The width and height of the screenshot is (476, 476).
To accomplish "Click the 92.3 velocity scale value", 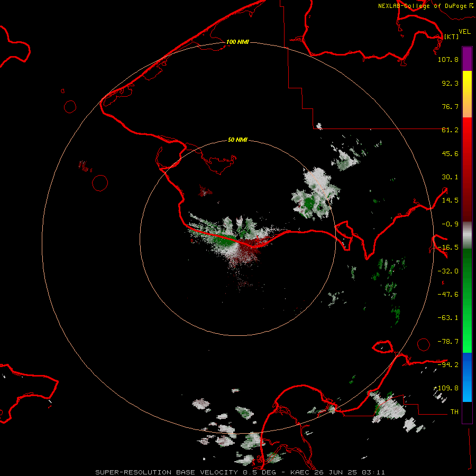I will 450,83.
